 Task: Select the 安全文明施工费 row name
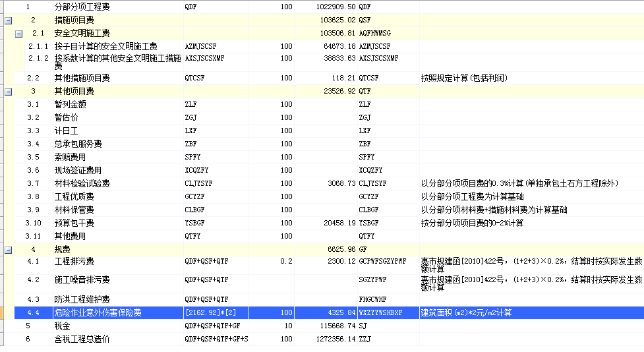coord(82,33)
